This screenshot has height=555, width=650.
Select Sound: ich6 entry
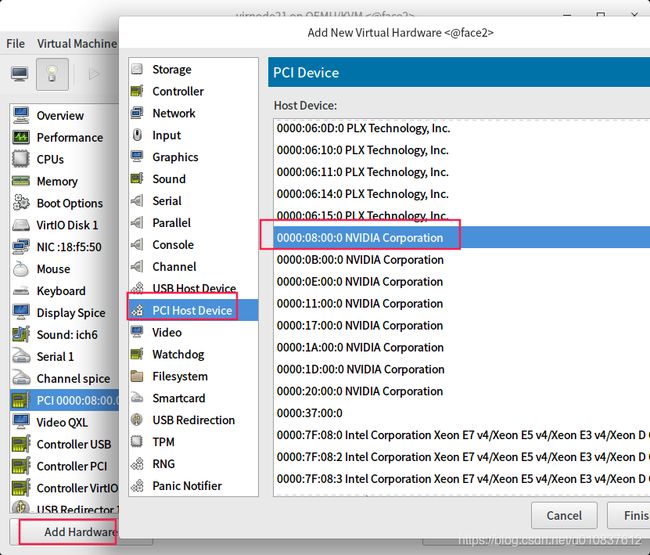pyautogui.click(x=64, y=334)
